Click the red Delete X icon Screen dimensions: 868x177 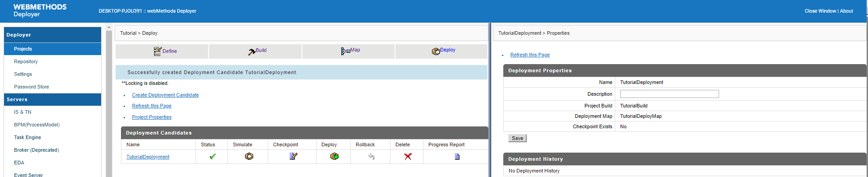(408, 156)
